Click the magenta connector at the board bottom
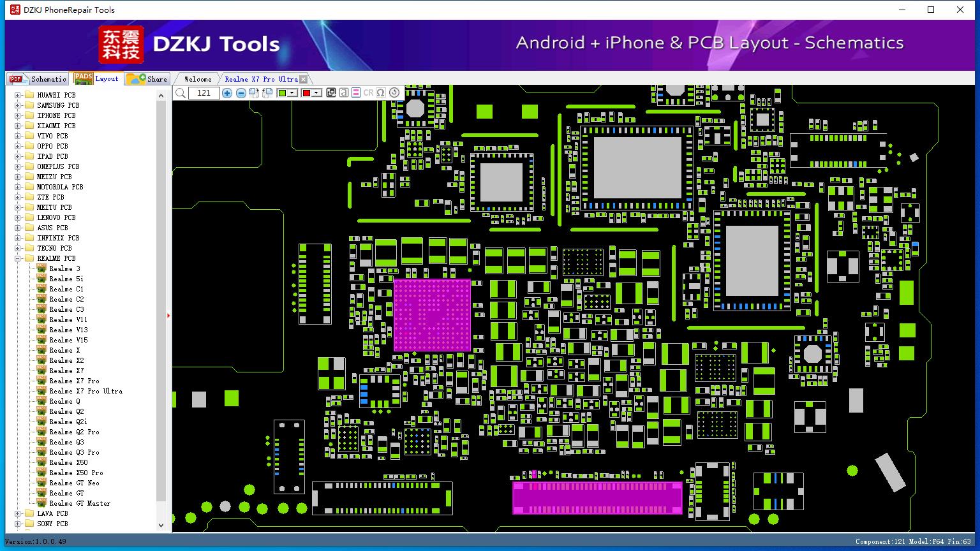980x551 pixels. pos(597,497)
